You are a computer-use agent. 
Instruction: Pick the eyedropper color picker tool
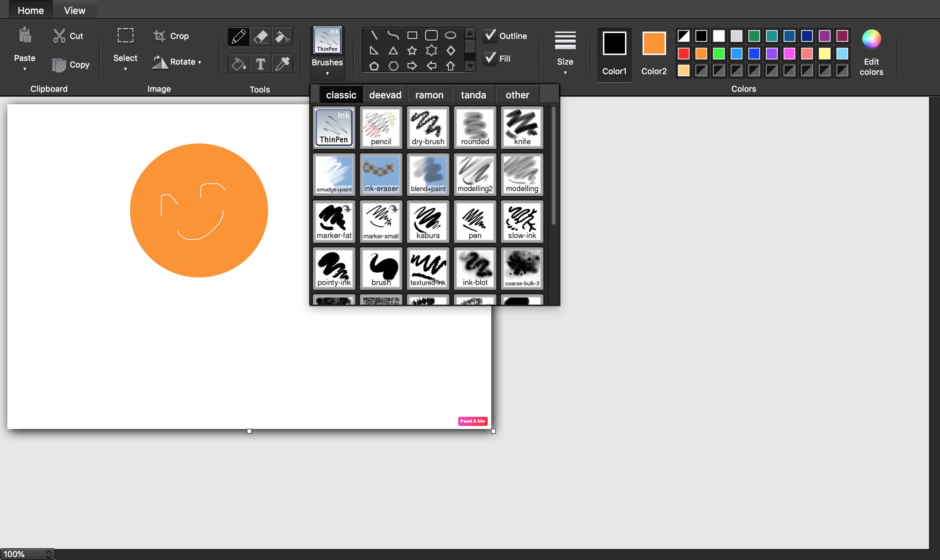(282, 64)
